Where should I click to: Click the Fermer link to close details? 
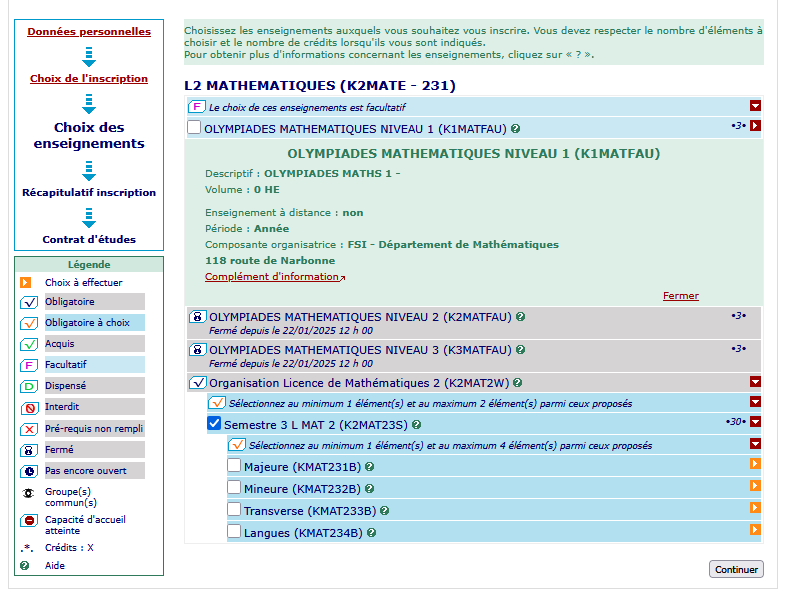point(680,296)
